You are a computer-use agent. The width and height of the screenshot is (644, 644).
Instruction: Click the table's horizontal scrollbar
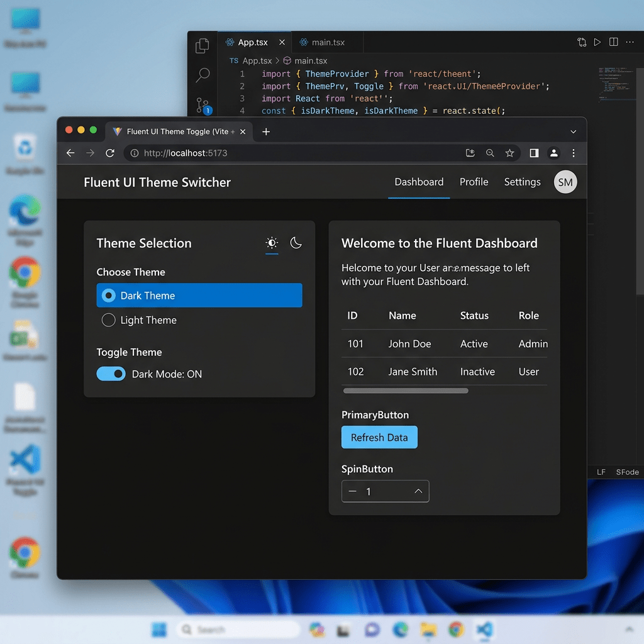pos(406,391)
